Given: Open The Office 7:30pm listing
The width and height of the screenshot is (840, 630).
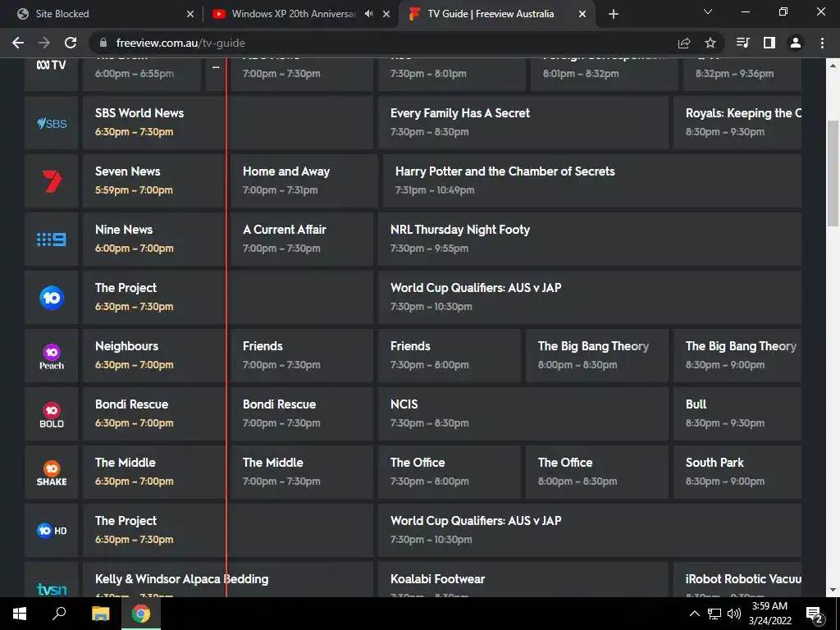Looking at the screenshot, I should (449, 472).
